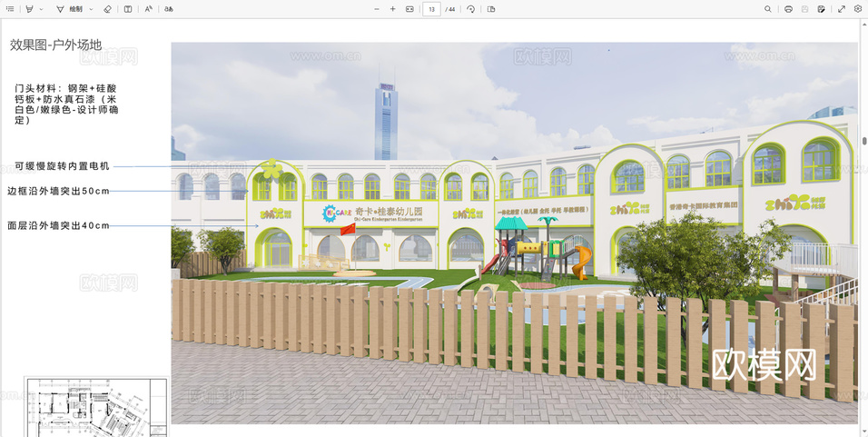
Task: Rotate the page clockwise
Action: (x=470, y=9)
